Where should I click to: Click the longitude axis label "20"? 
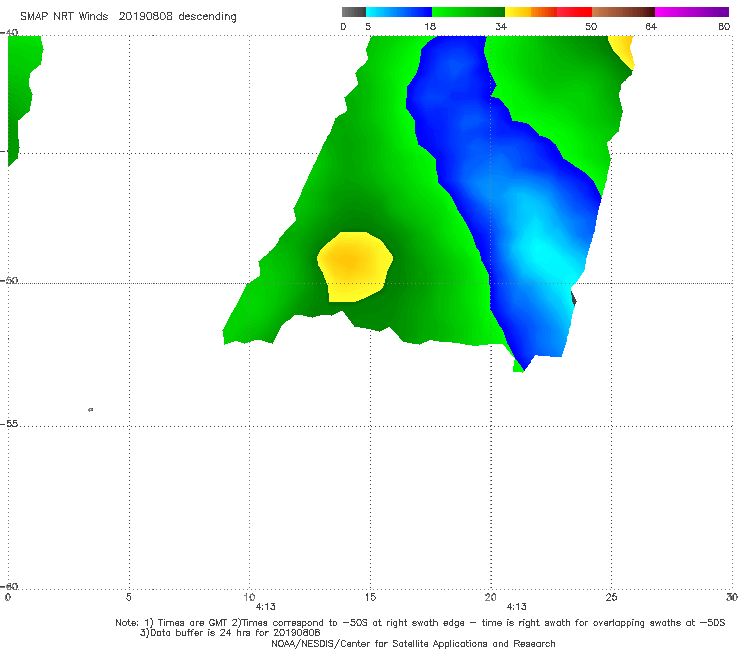(490, 597)
